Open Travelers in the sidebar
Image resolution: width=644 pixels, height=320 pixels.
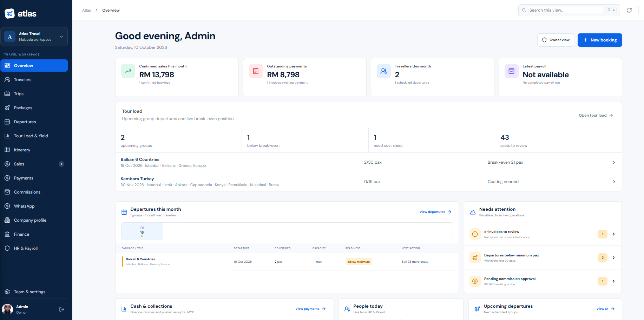(x=34, y=80)
